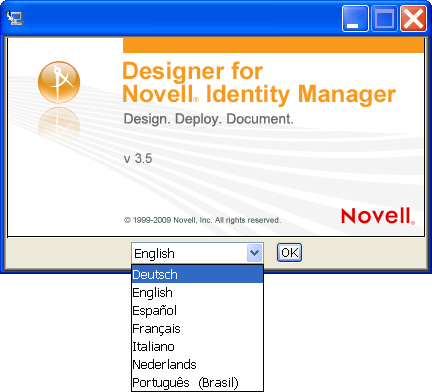The width and height of the screenshot is (432, 392).
Task: Click the installer icon in the title bar
Action: pyautogui.click(x=15, y=18)
